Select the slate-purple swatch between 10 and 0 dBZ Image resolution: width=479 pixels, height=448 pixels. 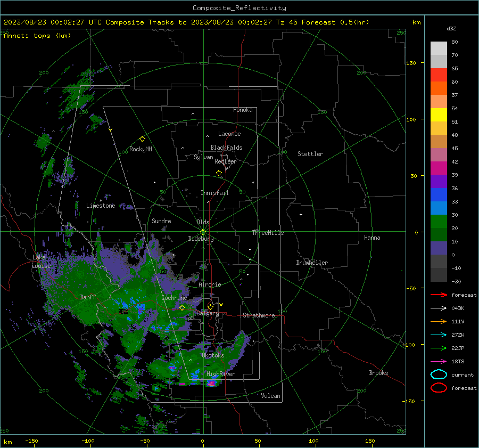point(439,248)
